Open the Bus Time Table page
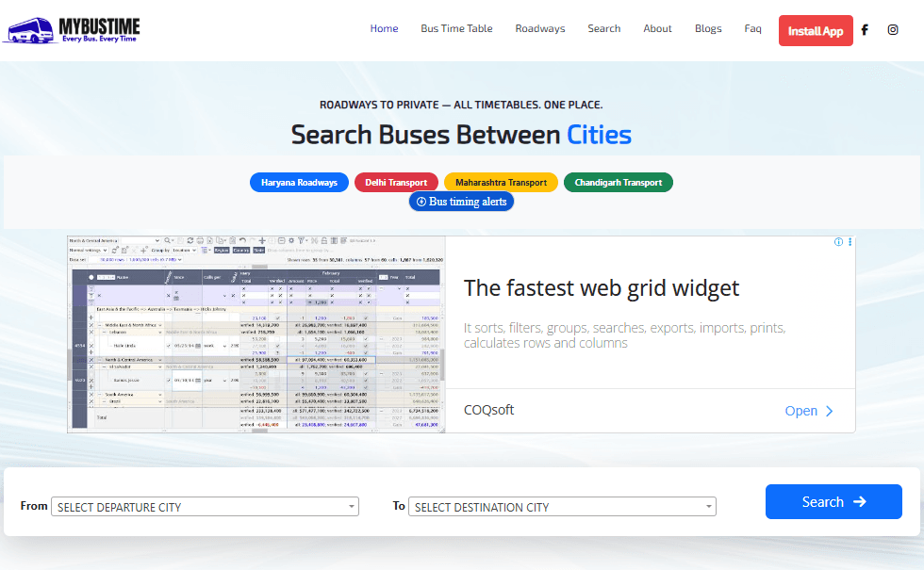This screenshot has width=924, height=570. pos(456,28)
